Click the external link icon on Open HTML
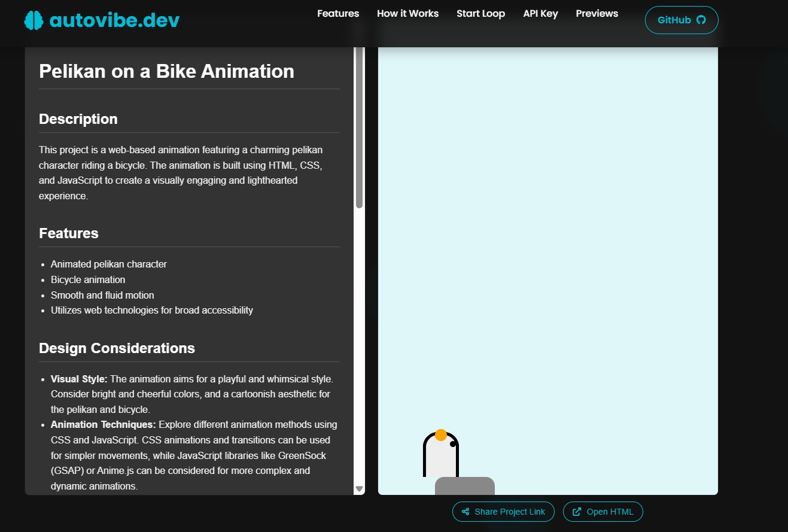Screen dimensions: 788x532 (577, 512)
